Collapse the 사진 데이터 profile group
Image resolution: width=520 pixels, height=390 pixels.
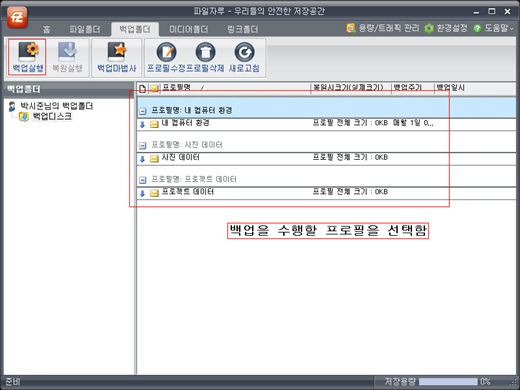click(143, 145)
